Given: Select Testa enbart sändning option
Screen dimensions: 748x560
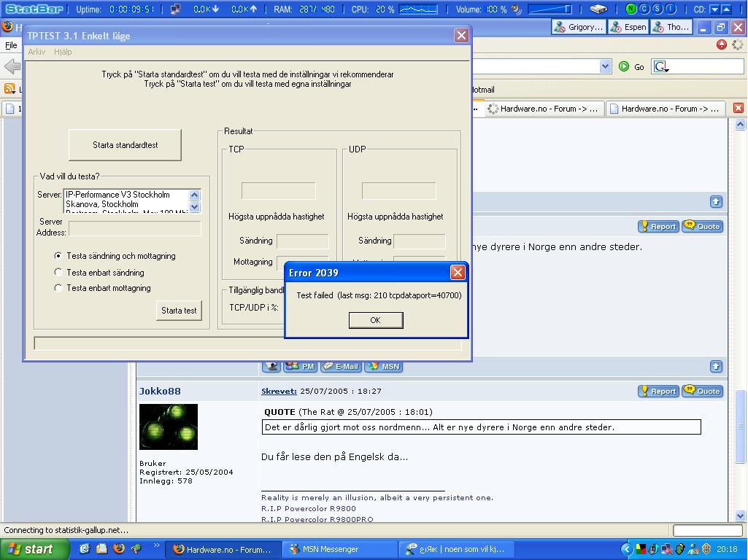Looking at the screenshot, I should click(58, 272).
